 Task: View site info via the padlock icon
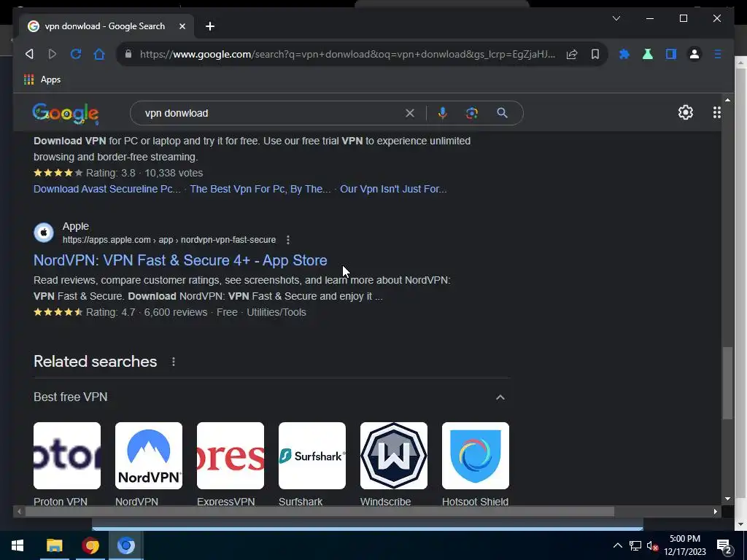(x=128, y=54)
